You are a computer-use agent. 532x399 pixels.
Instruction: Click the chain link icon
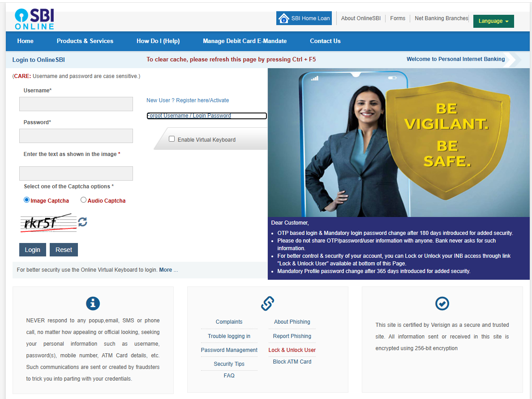click(x=267, y=304)
